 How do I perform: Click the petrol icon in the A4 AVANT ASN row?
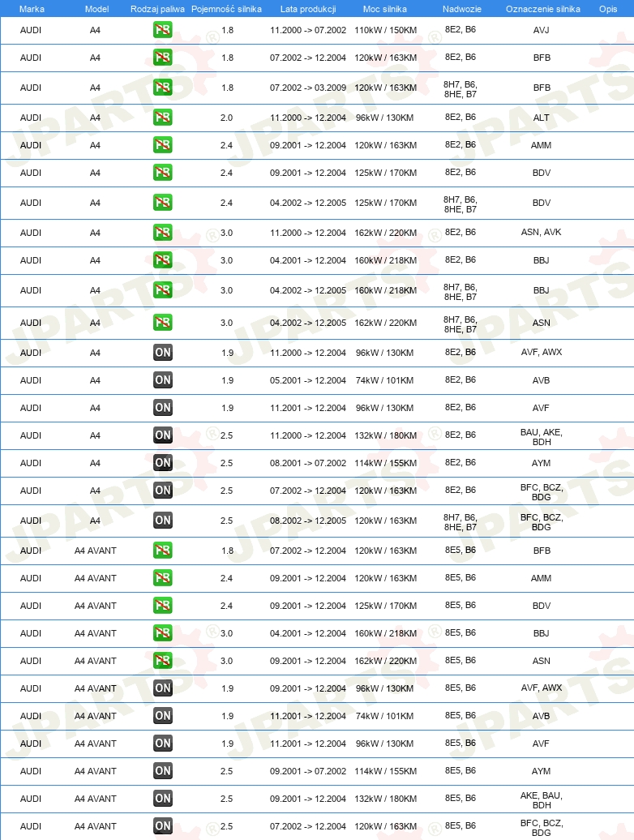[x=163, y=661]
